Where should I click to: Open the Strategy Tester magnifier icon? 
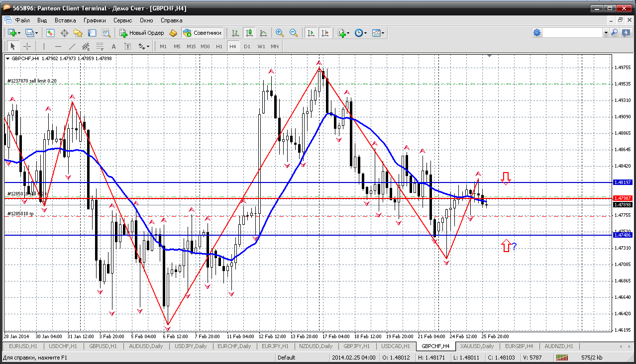coord(106,33)
